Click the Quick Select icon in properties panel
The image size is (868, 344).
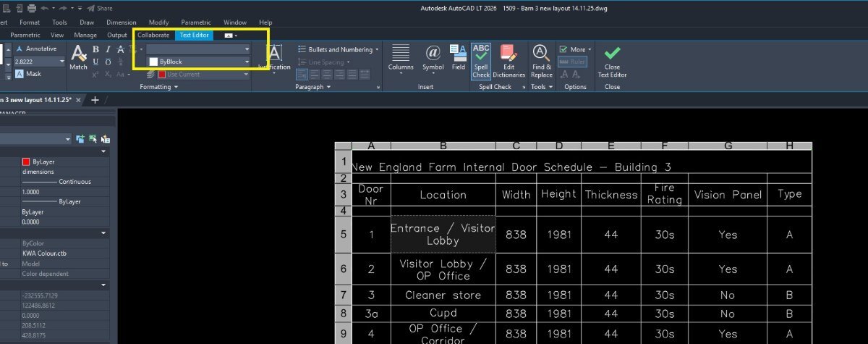106,138
